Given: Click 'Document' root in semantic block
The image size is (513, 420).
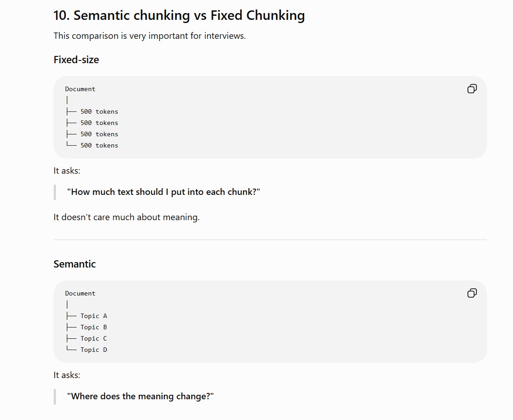Looking at the screenshot, I should (80, 293).
